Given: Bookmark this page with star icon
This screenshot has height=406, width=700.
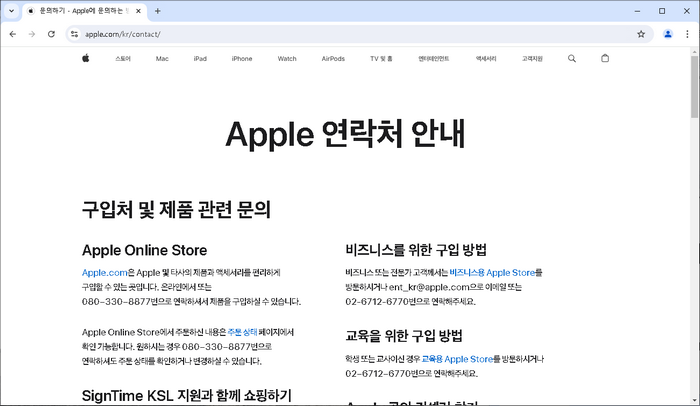Looking at the screenshot, I should click(x=641, y=34).
